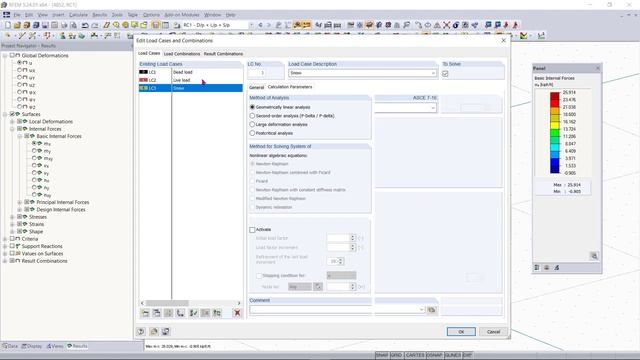The width and height of the screenshot is (640, 360).
Task: Open the RC1 load case dropdown in toolbar
Action: [251, 25]
